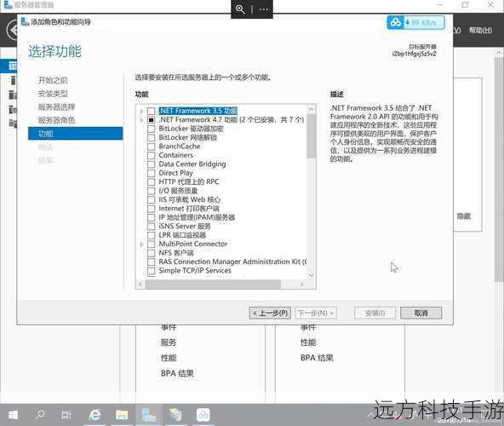504x426 pixels.
Task: Check HTTP 代理上的 RPC checkbox
Action: 151,182
